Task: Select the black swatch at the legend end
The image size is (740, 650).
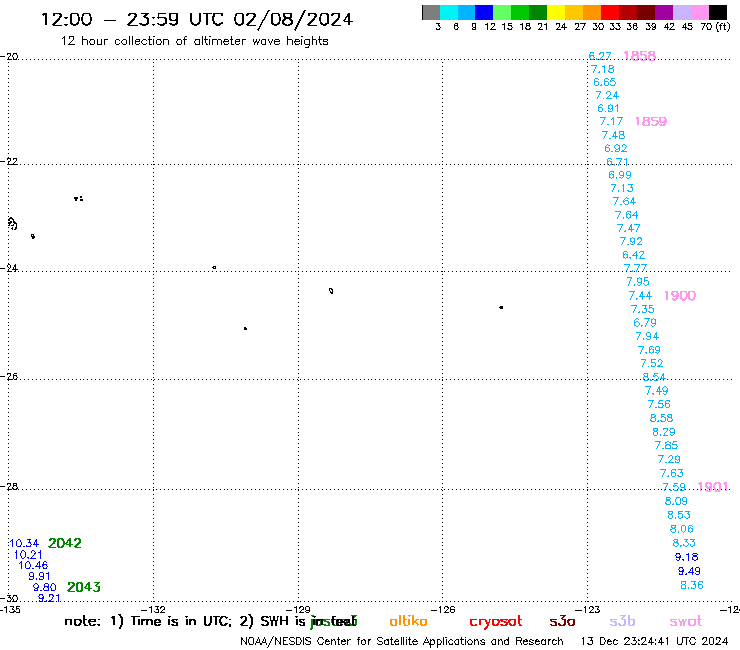Action: pos(718,12)
